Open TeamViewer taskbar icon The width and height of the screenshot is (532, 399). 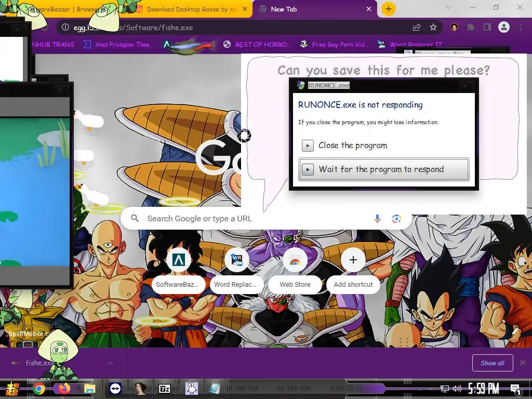(x=115, y=389)
